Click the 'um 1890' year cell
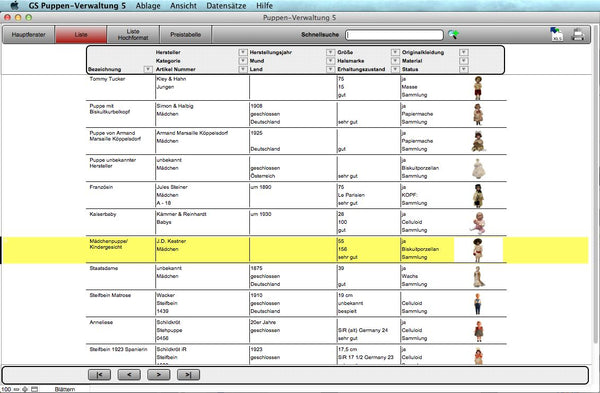The width and height of the screenshot is (600, 393). [261, 187]
